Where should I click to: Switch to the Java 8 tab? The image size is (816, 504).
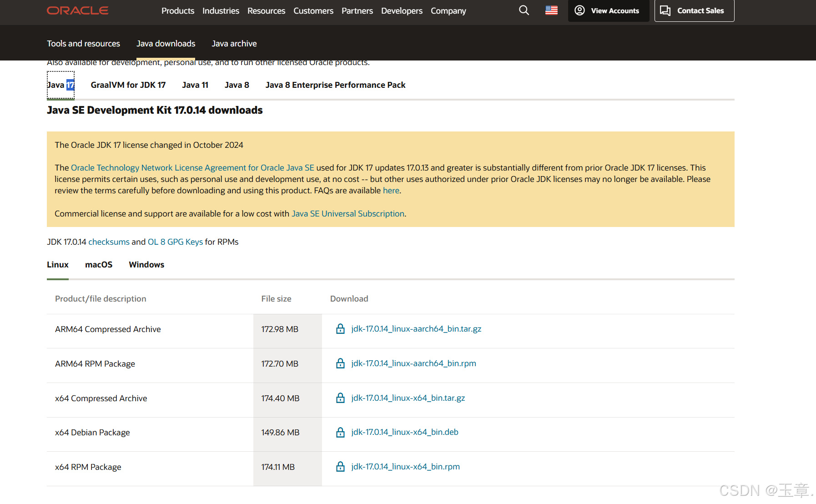pos(237,85)
